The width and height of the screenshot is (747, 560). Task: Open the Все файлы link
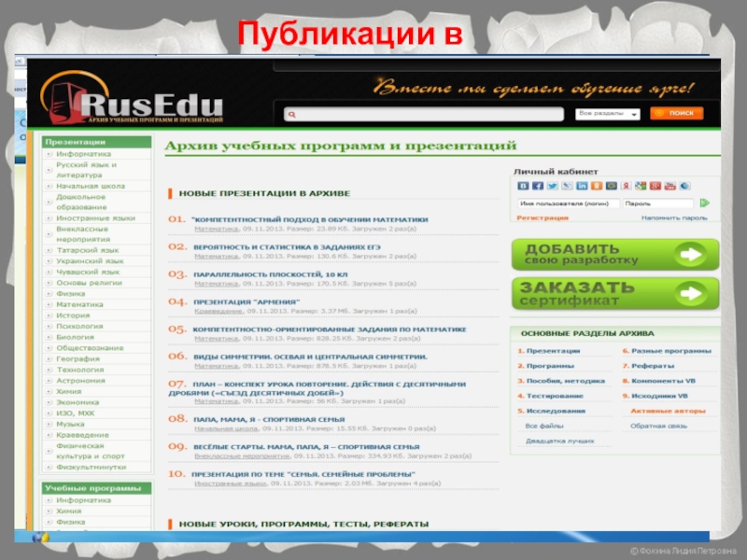[544, 426]
